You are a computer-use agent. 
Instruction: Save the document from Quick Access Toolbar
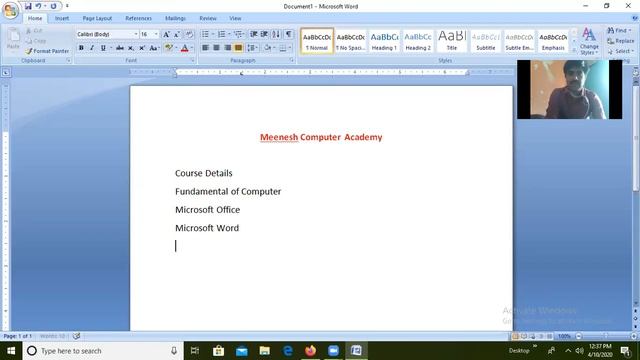point(28,6)
